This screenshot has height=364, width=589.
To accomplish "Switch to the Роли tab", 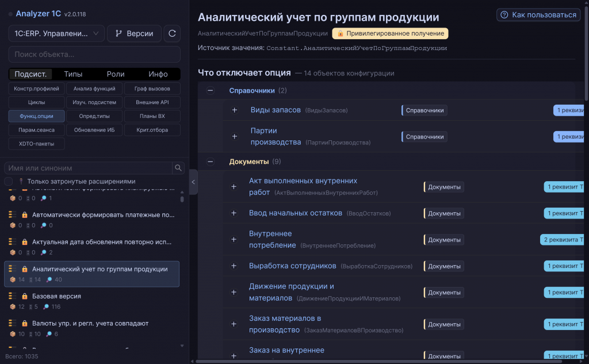I will pyautogui.click(x=115, y=74).
